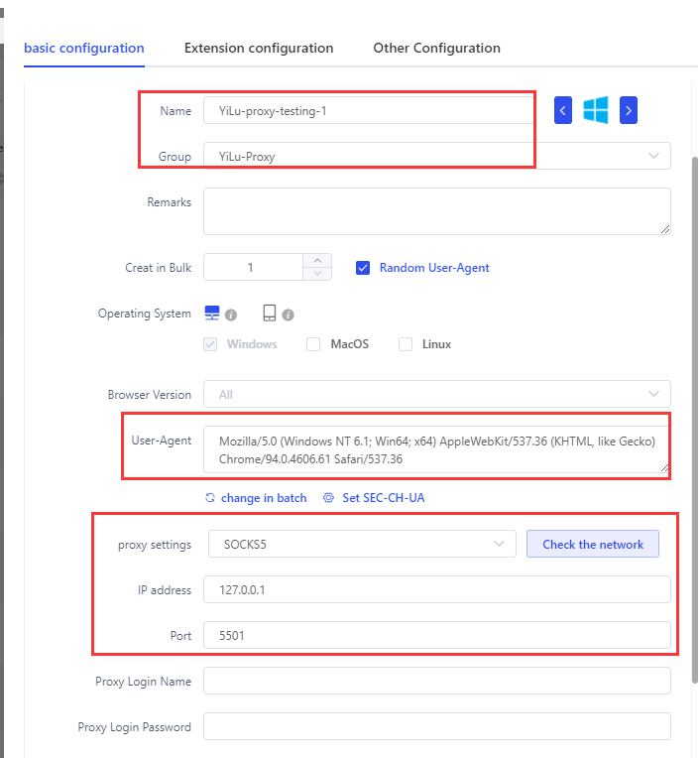Click the info icon next to mobile icon
The image size is (700, 758).
288,316
